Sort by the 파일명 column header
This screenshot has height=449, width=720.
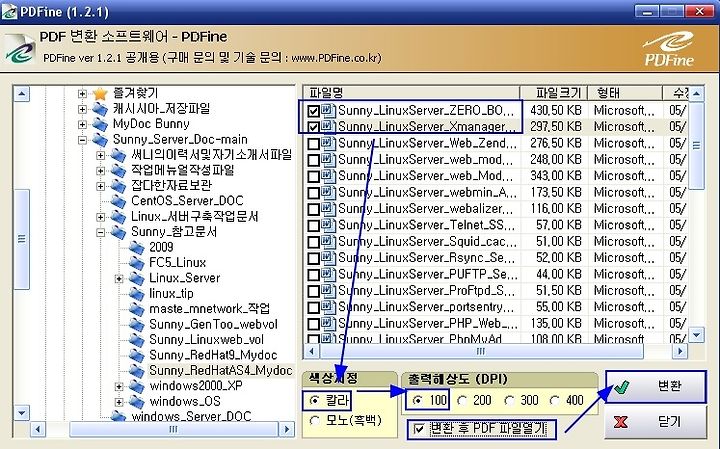coord(411,93)
